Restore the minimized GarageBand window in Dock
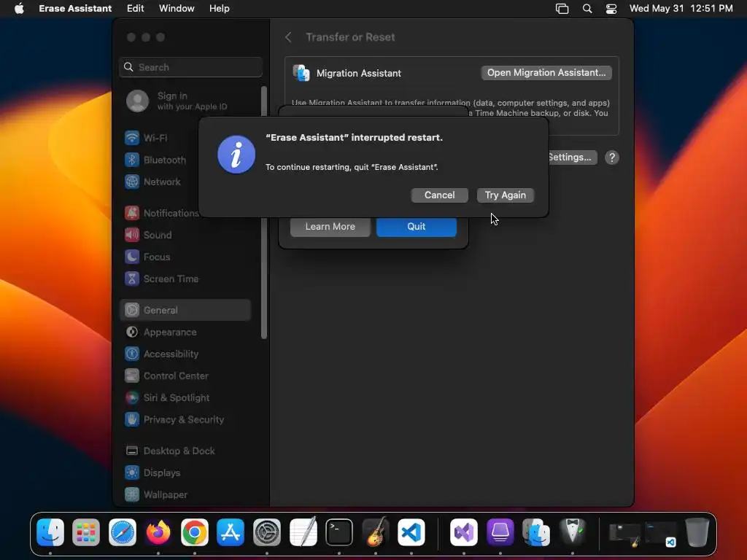 pos(624,534)
